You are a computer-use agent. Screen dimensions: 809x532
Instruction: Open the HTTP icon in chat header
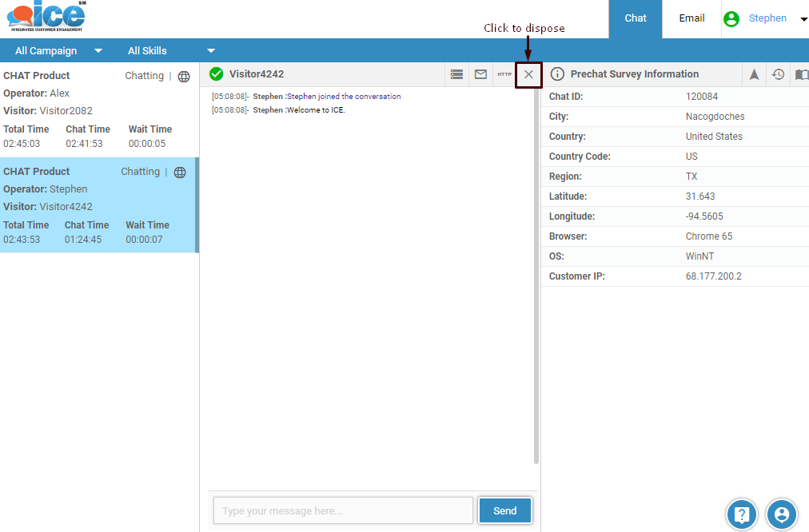tap(504, 74)
